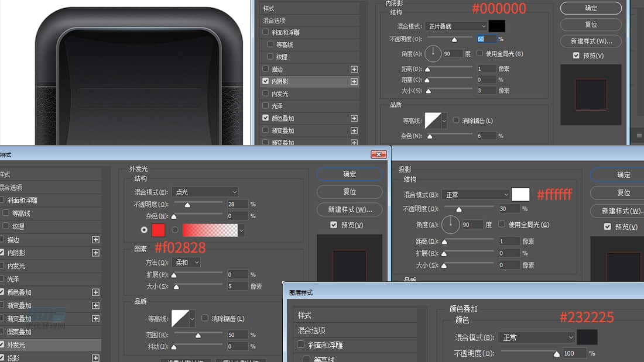
Task: Click the red color swatch in 外发光 dialog
Action: click(x=158, y=230)
